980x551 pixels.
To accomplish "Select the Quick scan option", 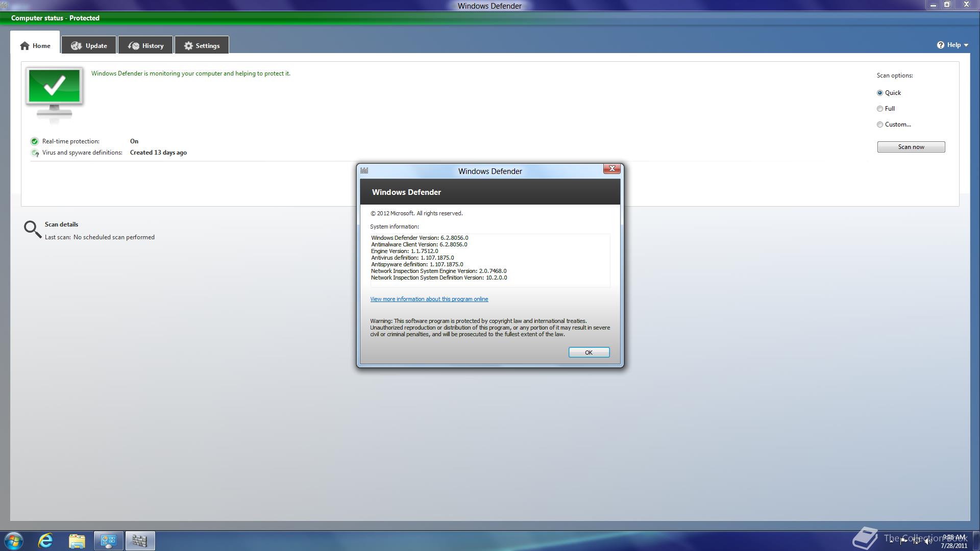I will pyautogui.click(x=880, y=93).
